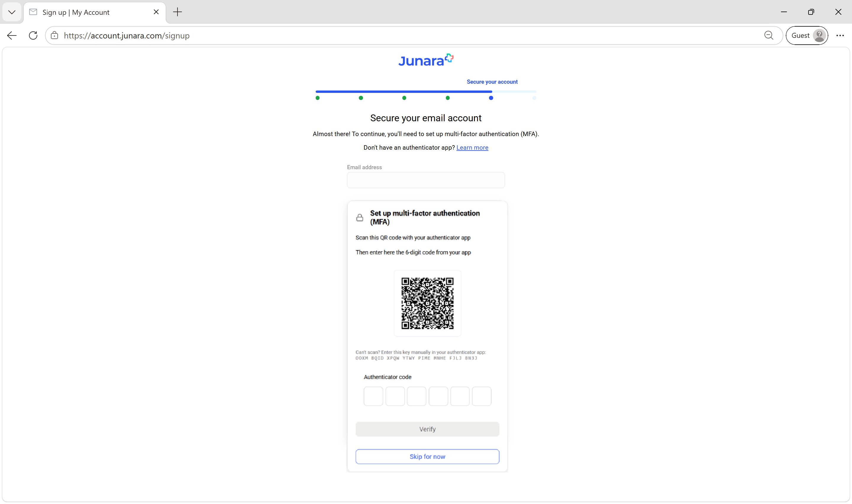852x504 pixels.
Task: Click the Junara logo
Action: pos(426,60)
